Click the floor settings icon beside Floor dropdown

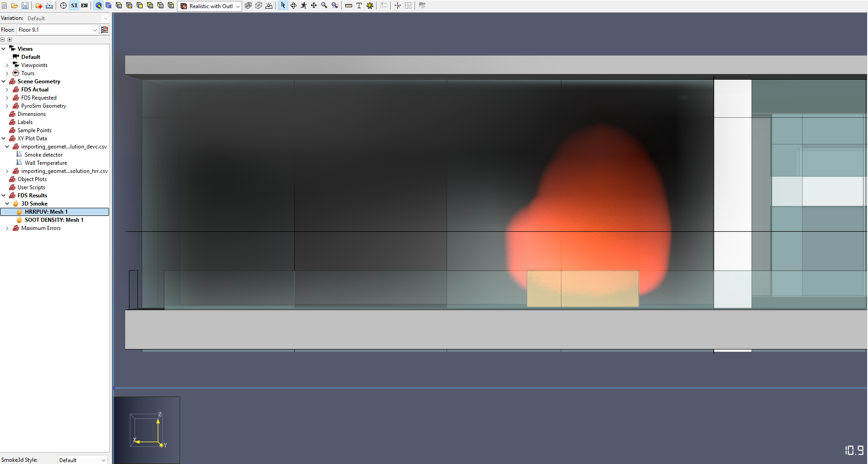coord(105,30)
